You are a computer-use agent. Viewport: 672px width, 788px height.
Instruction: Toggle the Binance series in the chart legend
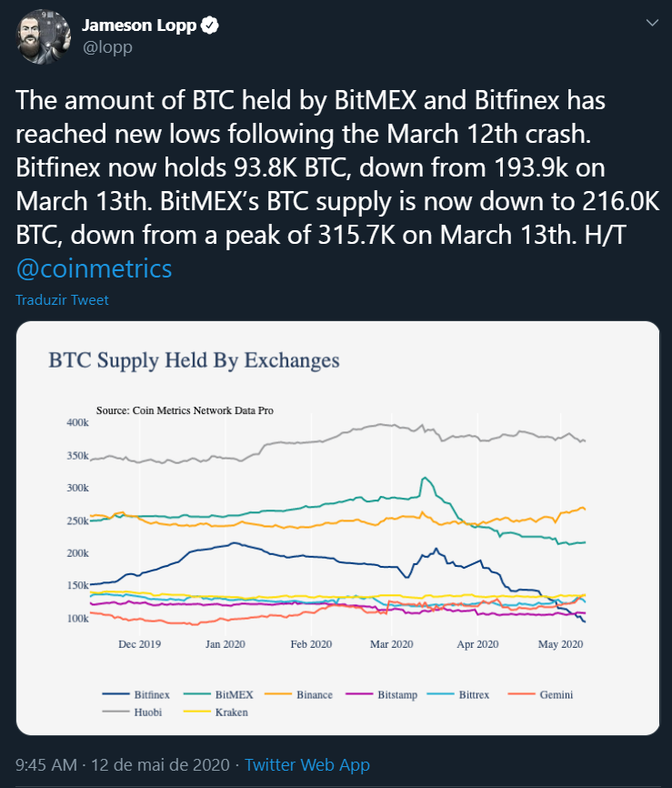point(303,694)
